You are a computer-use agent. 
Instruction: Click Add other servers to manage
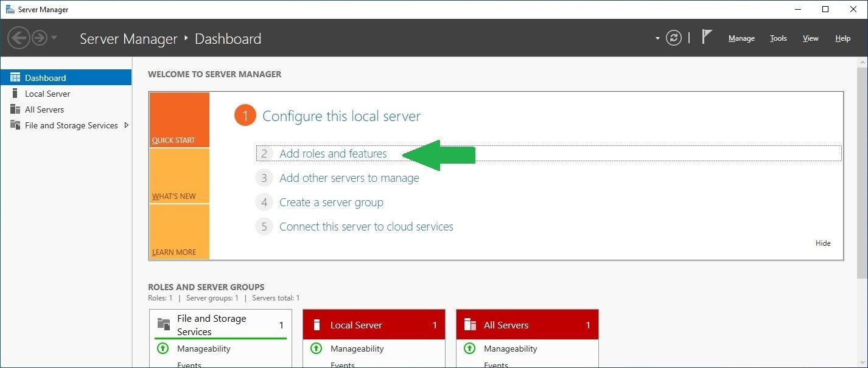tap(349, 178)
